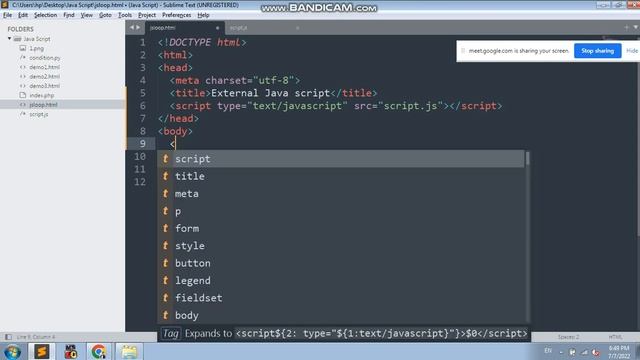The width and height of the screenshot is (640, 360).
Task: Open tab list dropdown arrow
Action: 636,27
